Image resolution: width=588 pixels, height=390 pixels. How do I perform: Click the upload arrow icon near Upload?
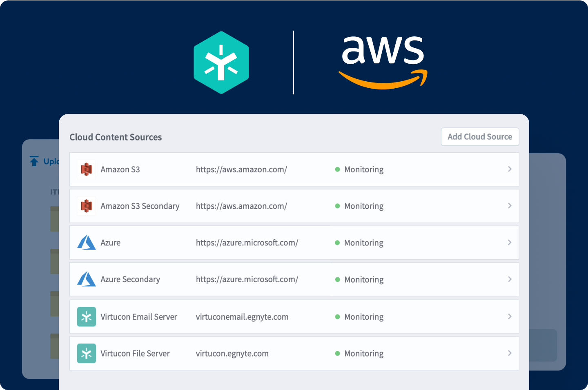click(x=34, y=161)
